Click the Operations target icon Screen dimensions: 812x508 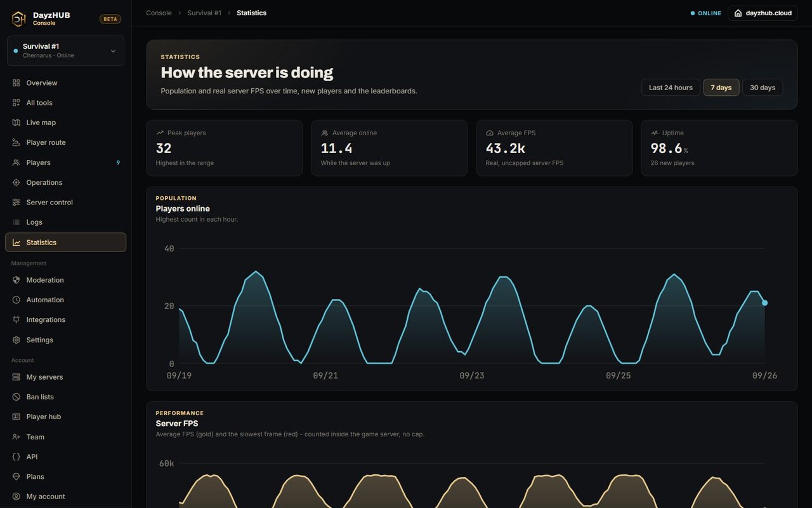pos(16,183)
